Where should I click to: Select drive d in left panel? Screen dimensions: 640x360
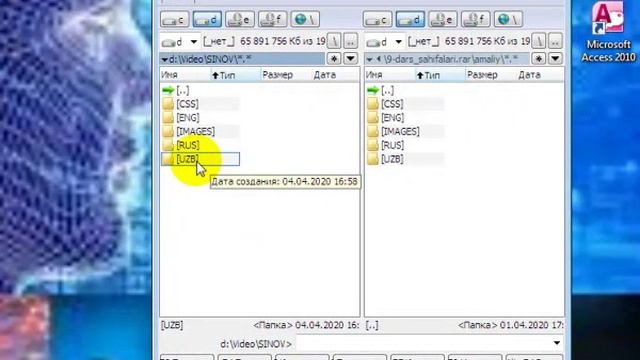pyautogui.click(x=207, y=19)
